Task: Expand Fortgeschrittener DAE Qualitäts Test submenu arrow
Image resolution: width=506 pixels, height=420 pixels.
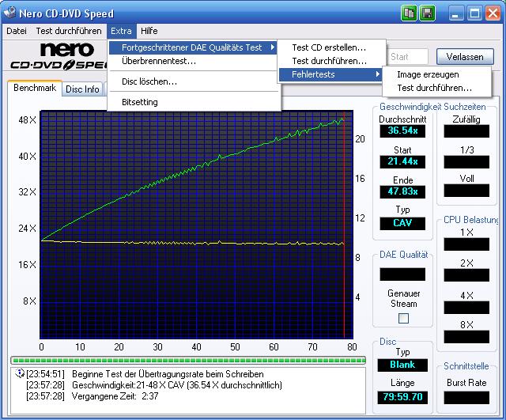Action: (273, 47)
